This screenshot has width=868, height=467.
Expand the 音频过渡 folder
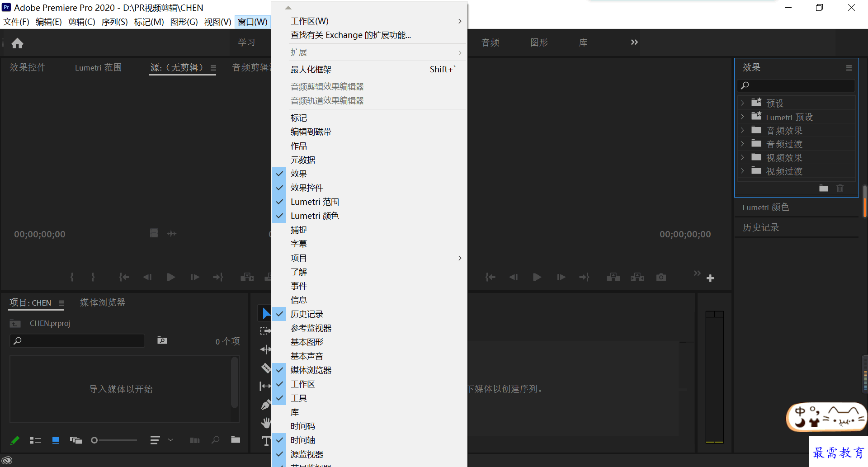(742, 144)
